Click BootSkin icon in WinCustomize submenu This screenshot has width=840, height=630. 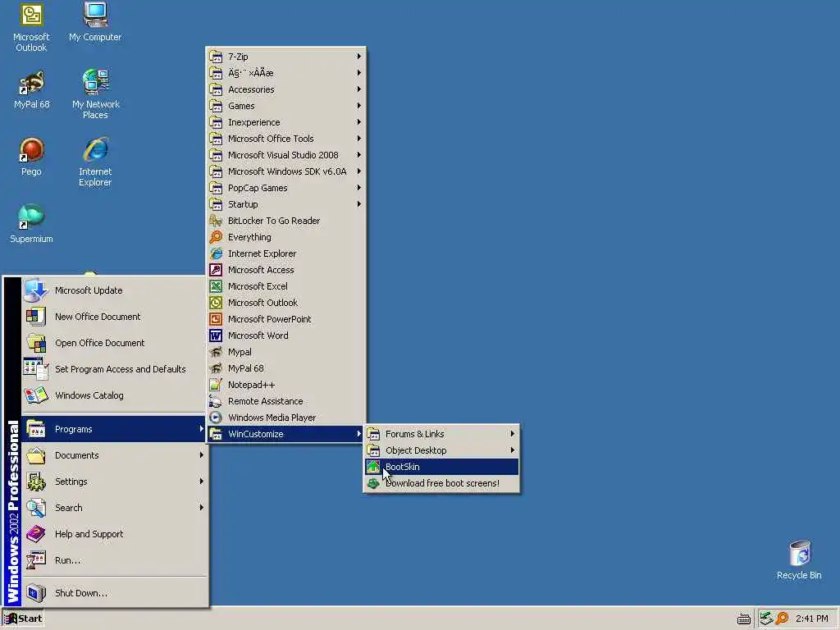click(373, 467)
